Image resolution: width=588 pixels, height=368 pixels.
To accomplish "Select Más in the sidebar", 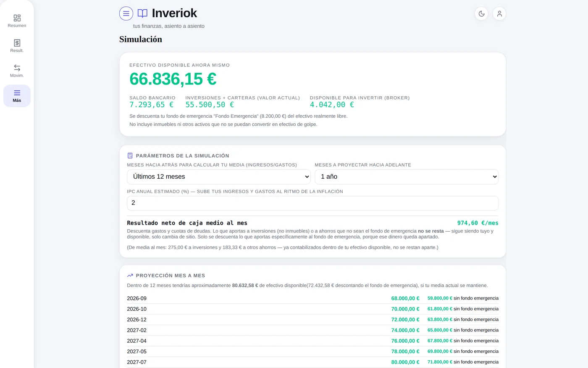I will click(x=17, y=96).
